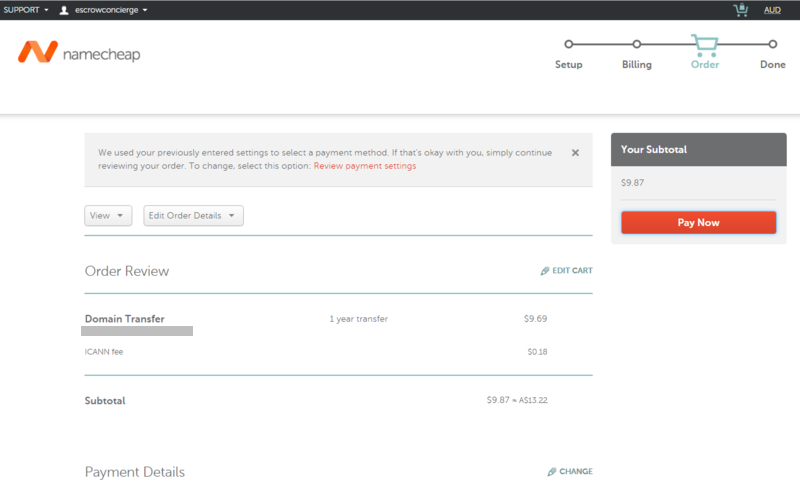The width and height of the screenshot is (800, 488).
Task: Open the shopping cart icon in top bar
Action: tap(740, 10)
